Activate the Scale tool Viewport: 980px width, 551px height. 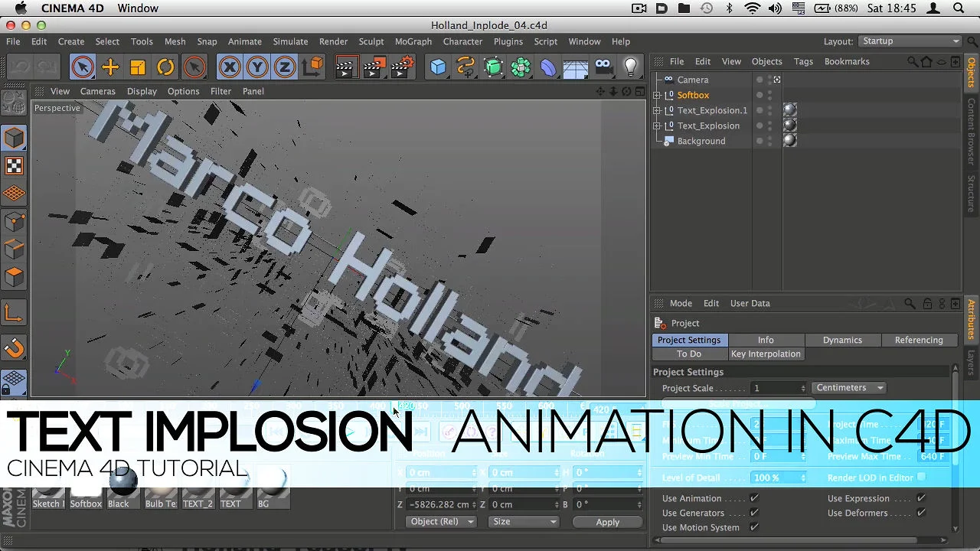coord(138,67)
